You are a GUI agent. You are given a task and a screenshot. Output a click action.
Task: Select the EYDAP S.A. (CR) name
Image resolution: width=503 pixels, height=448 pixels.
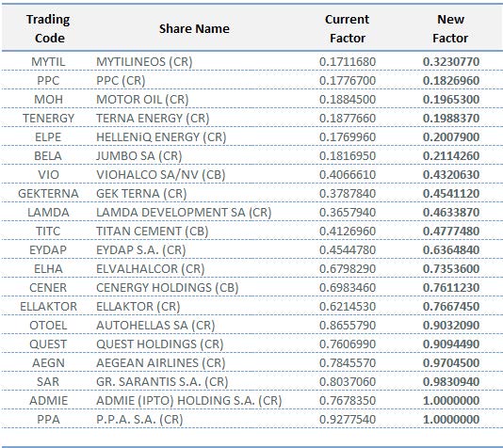[141, 250]
